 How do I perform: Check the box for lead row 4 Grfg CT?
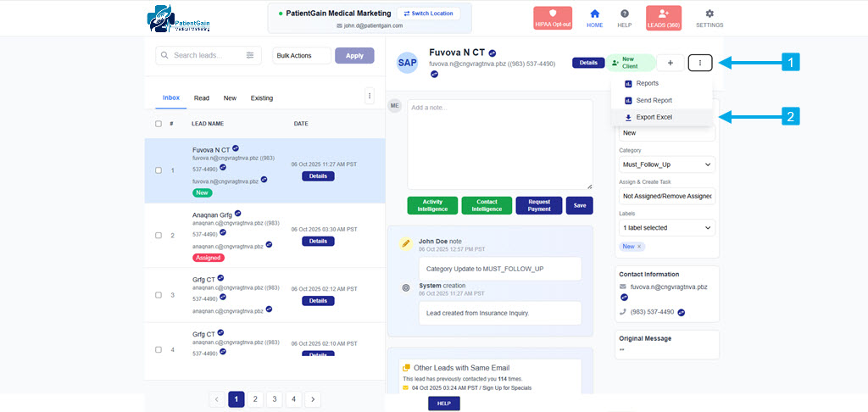[x=159, y=350]
